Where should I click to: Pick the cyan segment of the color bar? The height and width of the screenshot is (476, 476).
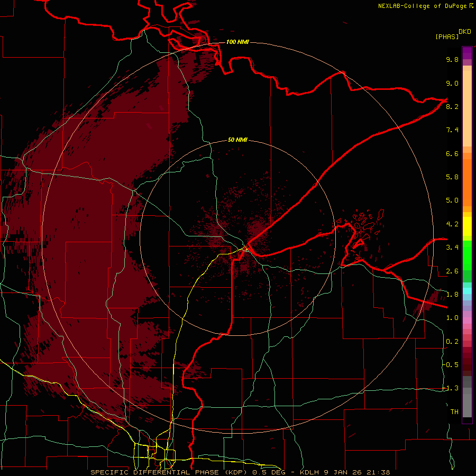(x=467, y=291)
